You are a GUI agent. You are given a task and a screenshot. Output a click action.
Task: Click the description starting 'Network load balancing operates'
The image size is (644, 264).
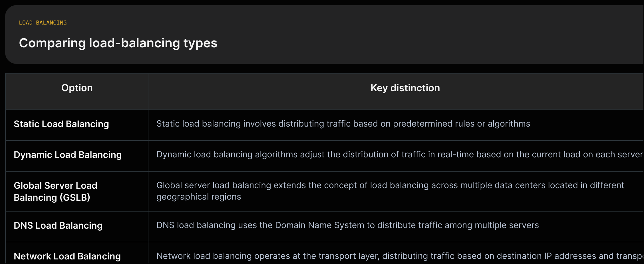point(400,256)
